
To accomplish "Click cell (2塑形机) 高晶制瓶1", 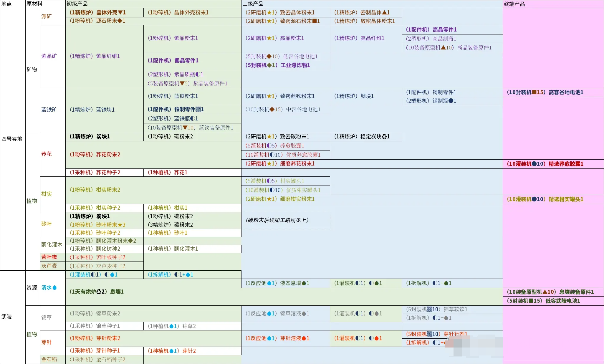I will click(452, 39).
